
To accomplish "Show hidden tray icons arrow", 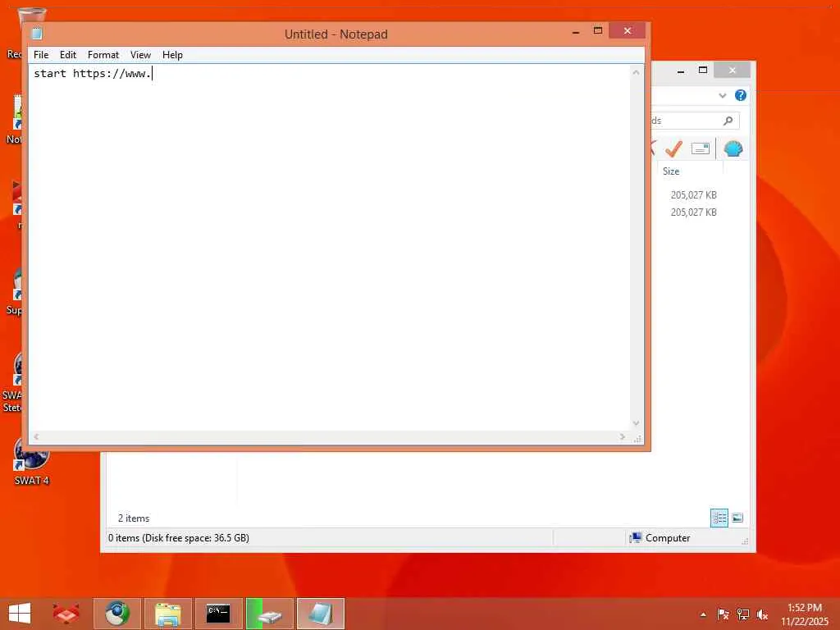I will (703, 614).
